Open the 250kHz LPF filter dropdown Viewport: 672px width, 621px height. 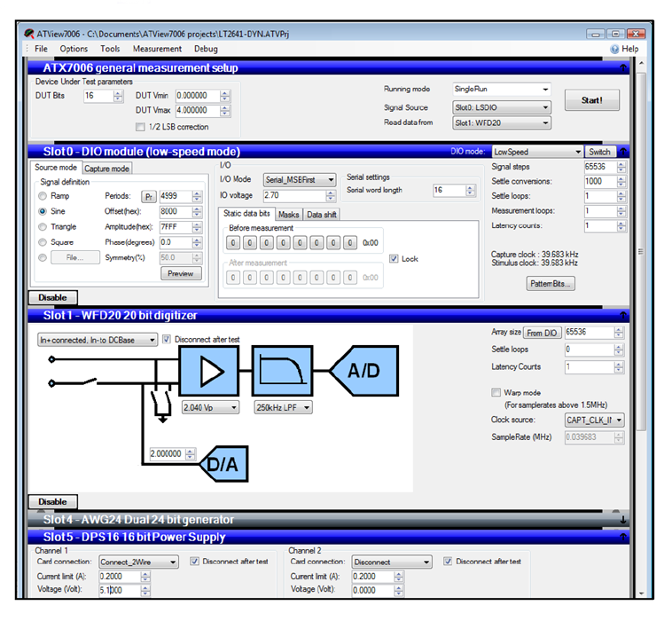pyautogui.click(x=284, y=407)
